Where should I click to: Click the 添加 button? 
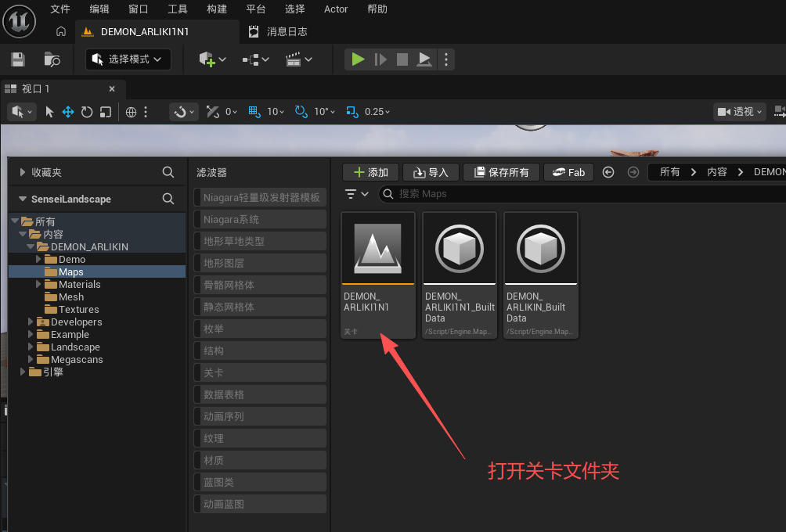370,172
